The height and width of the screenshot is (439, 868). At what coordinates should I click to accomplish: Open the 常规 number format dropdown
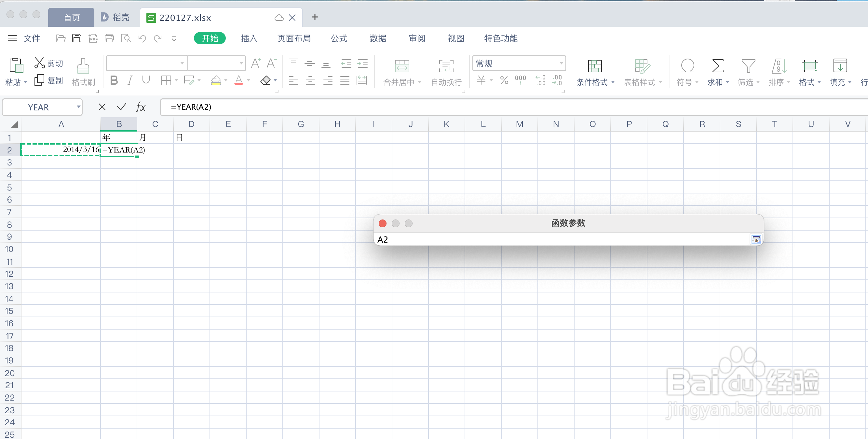560,63
